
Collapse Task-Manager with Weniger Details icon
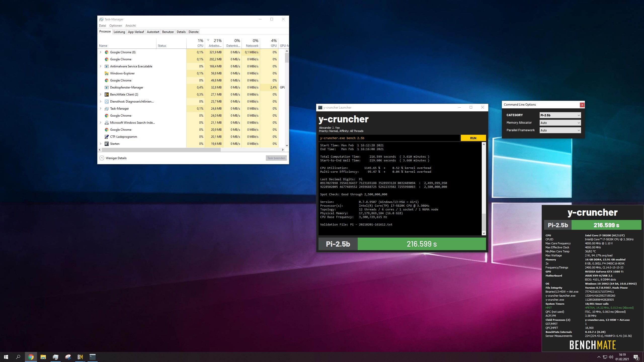point(102,158)
